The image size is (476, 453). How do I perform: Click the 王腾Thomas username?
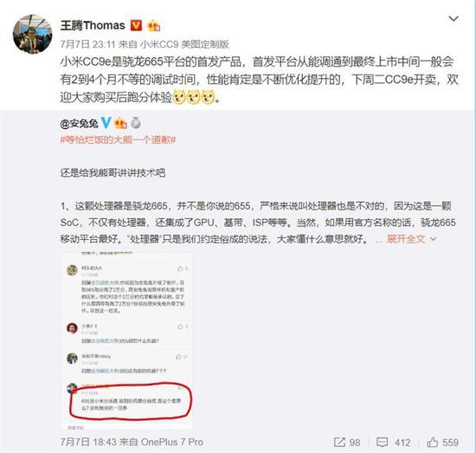point(93,25)
